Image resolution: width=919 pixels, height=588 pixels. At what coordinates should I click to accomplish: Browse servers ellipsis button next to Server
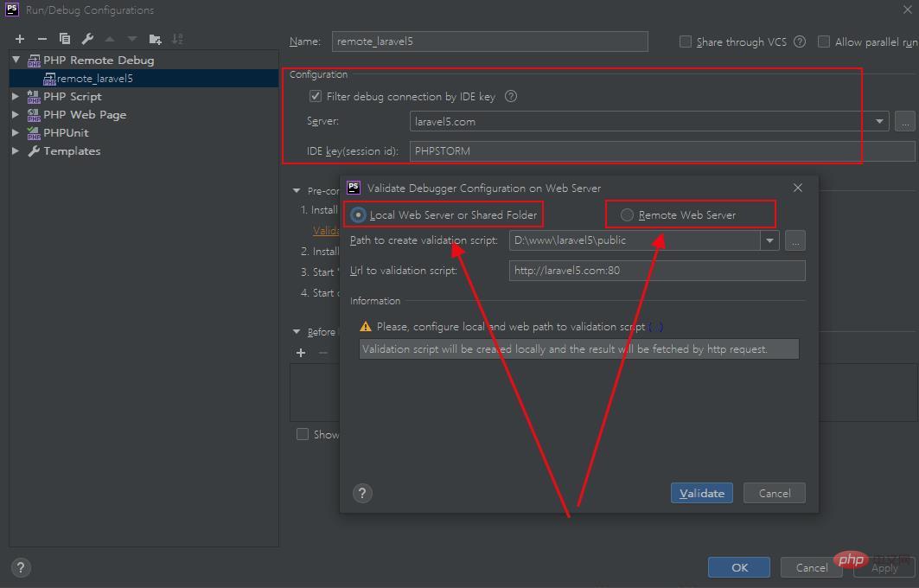tap(905, 122)
